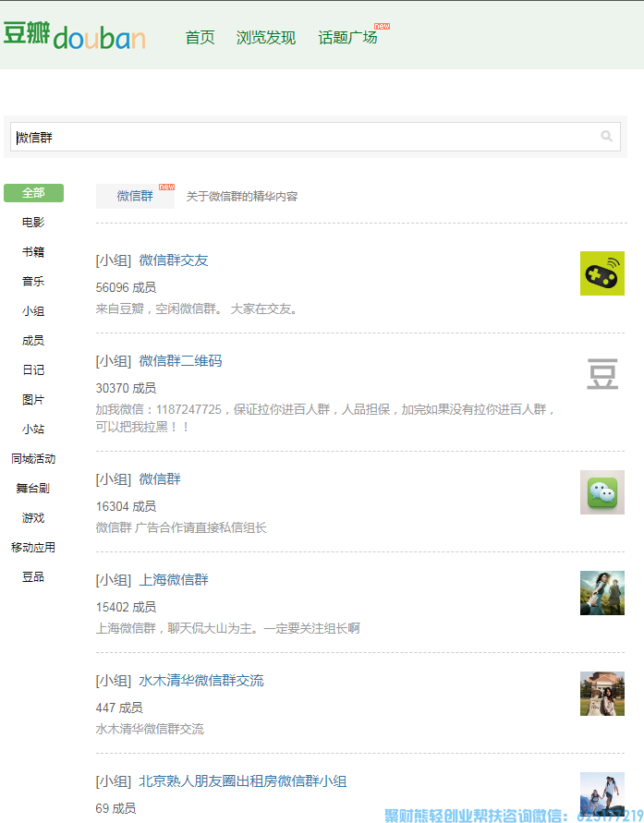This screenshot has width=644, height=823.
Task: Filter results by 舞台剧
Action: click(33, 488)
